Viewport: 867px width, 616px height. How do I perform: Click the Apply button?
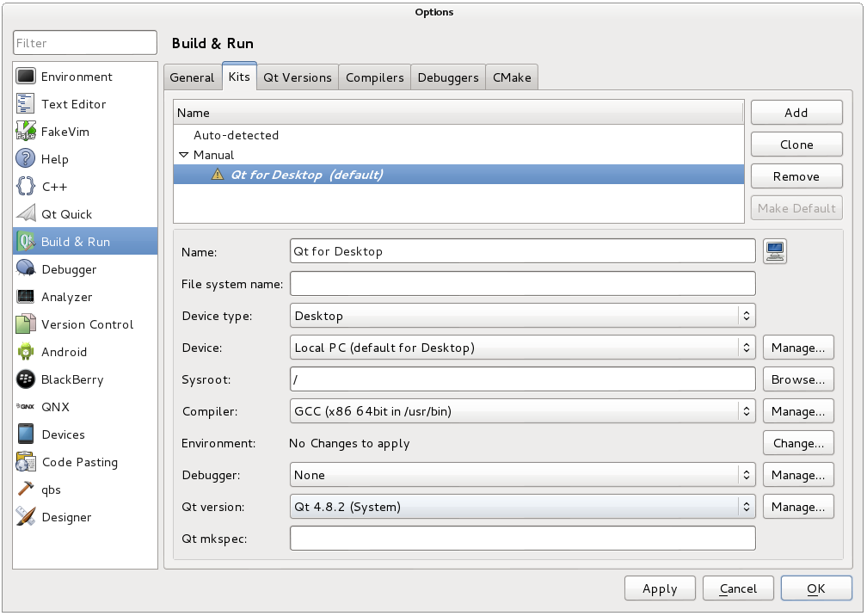point(660,588)
